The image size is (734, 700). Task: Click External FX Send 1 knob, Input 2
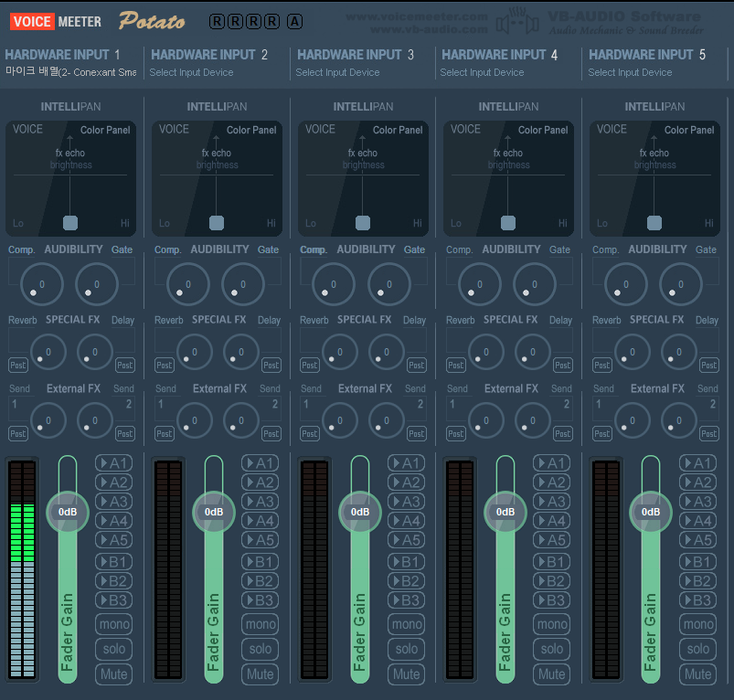coord(195,420)
